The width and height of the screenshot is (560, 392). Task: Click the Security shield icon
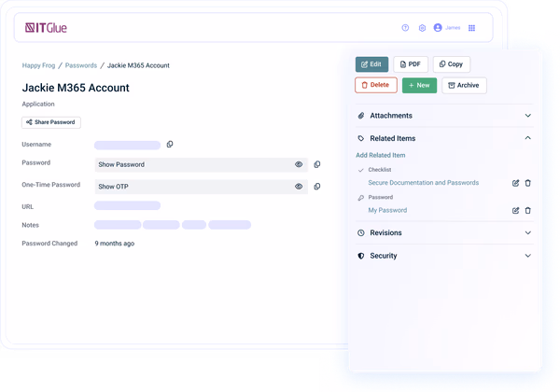point(361,256)
